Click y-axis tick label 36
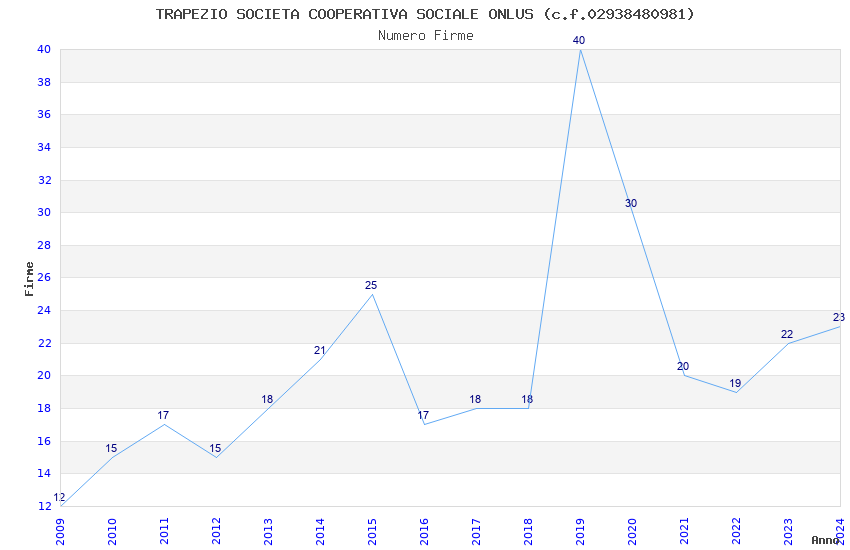The width and height of the screenshot is (850, 550). [44, 114]
